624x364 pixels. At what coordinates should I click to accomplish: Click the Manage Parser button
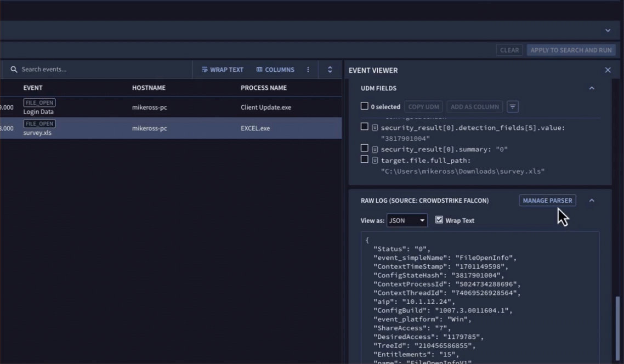point(547,201)
